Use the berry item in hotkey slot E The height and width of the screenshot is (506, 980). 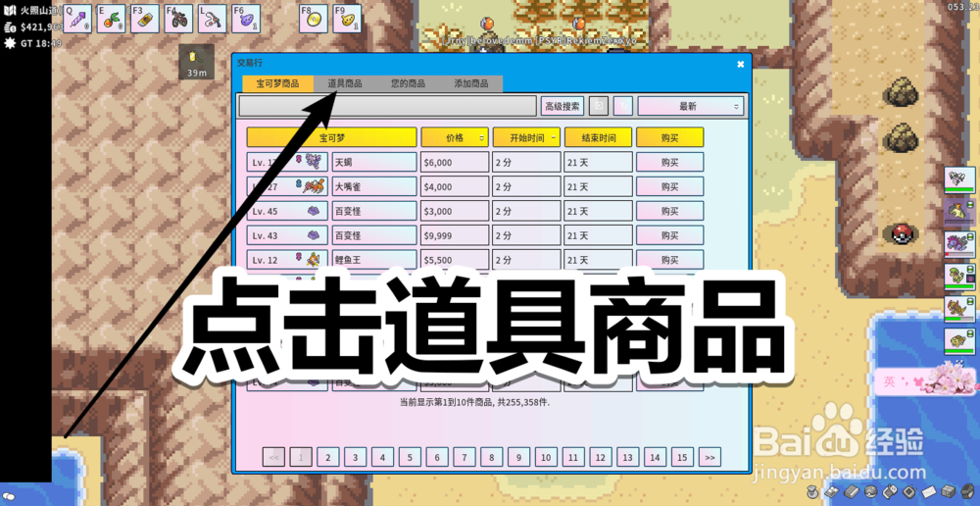(112, 19)
